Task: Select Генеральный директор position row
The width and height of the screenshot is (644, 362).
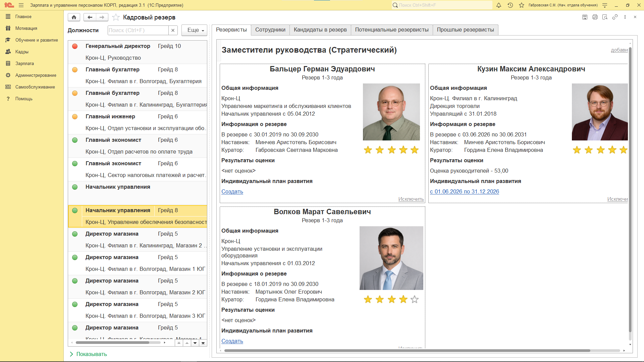Action: (x=138, y=52)
